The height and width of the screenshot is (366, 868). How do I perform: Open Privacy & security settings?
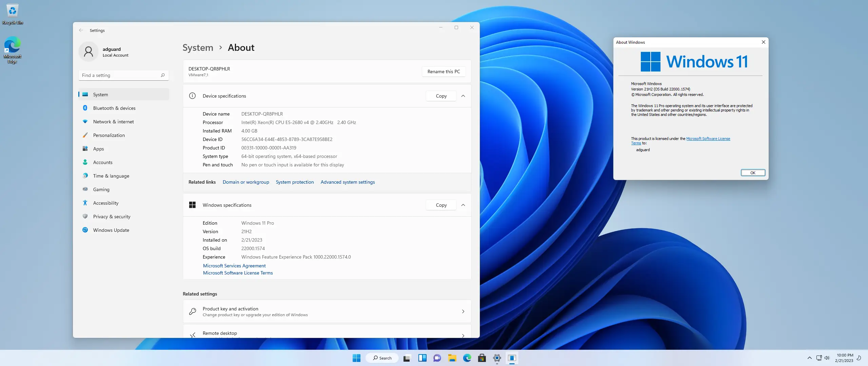point(124,217)
